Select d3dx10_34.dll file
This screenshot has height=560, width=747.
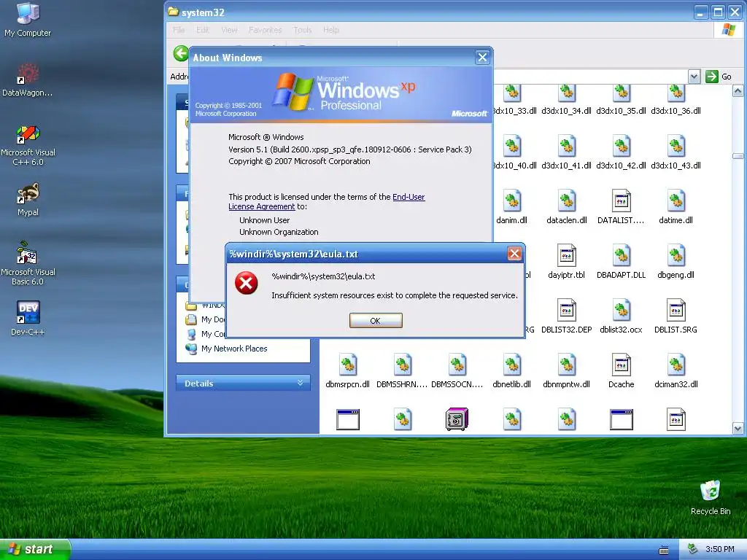point(566,100)
